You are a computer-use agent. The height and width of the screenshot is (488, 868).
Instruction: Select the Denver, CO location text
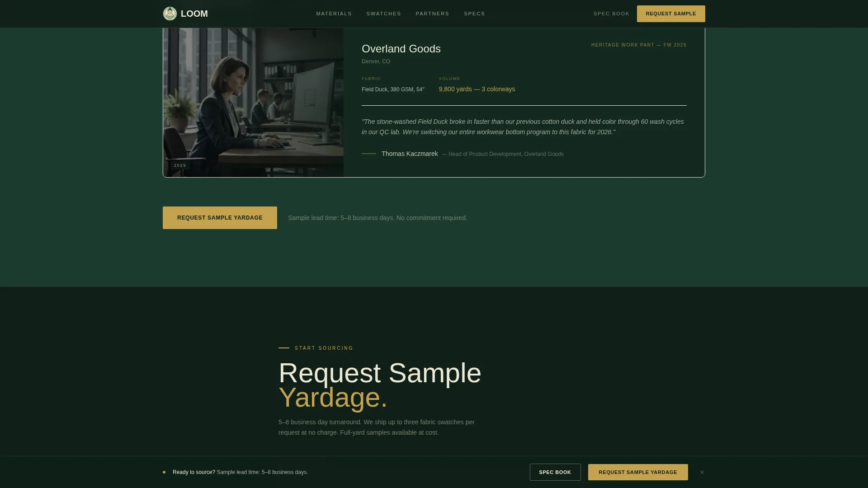tap(376, 61)
